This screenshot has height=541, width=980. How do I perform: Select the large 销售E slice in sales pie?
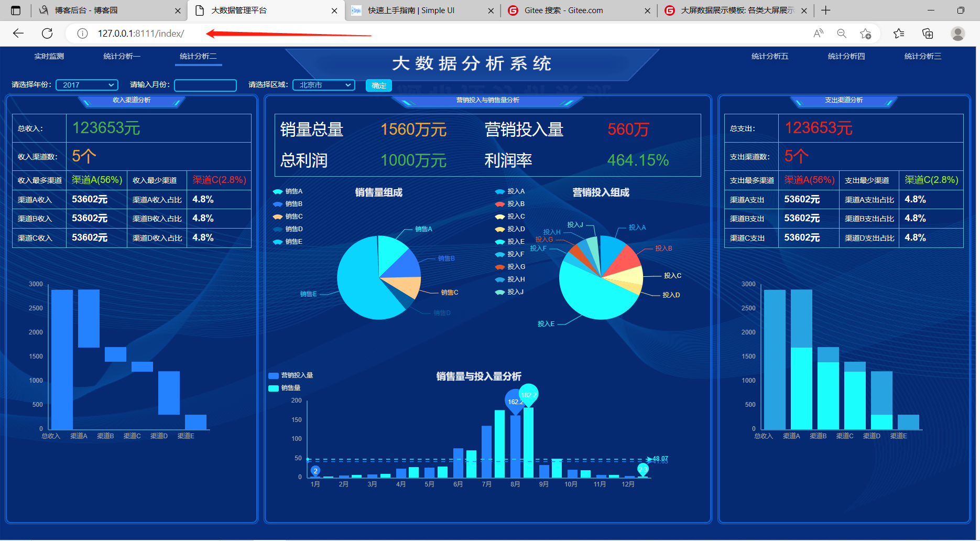pos(359,283)
